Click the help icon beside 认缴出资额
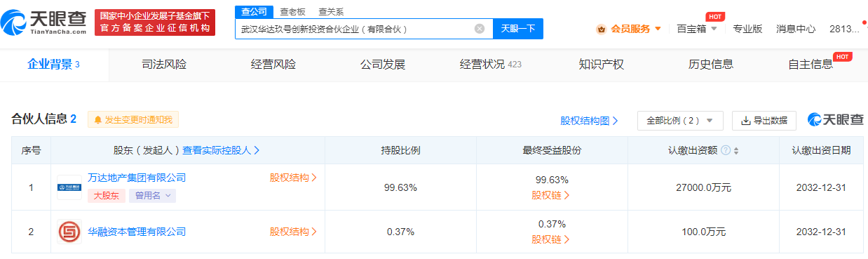Screen dimensions: 868x259 tap(726, 150)
